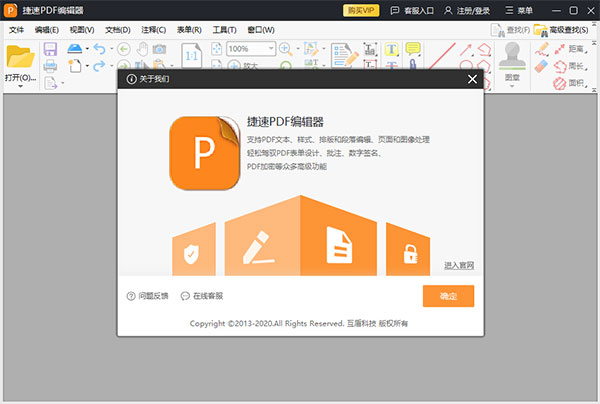Select the 距离 distance measuring tool
The image size is (600, 404).
[x=571, y=49]
